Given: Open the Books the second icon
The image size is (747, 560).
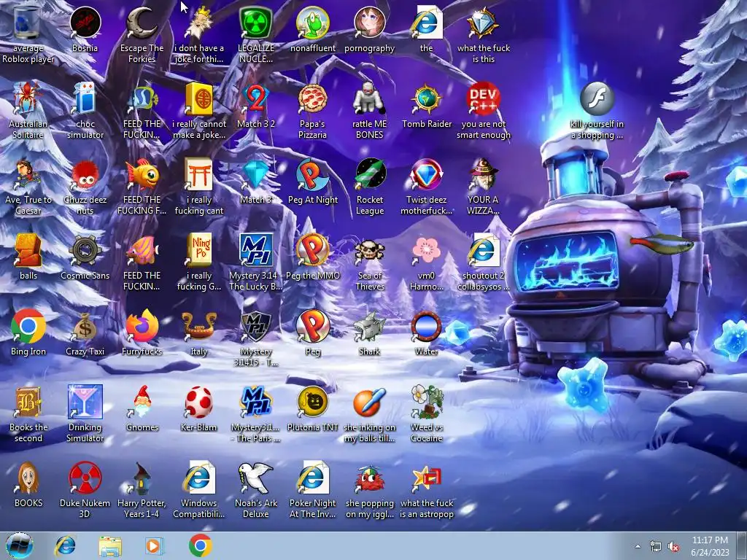Looking at the screenshot, I should [28, 402].
